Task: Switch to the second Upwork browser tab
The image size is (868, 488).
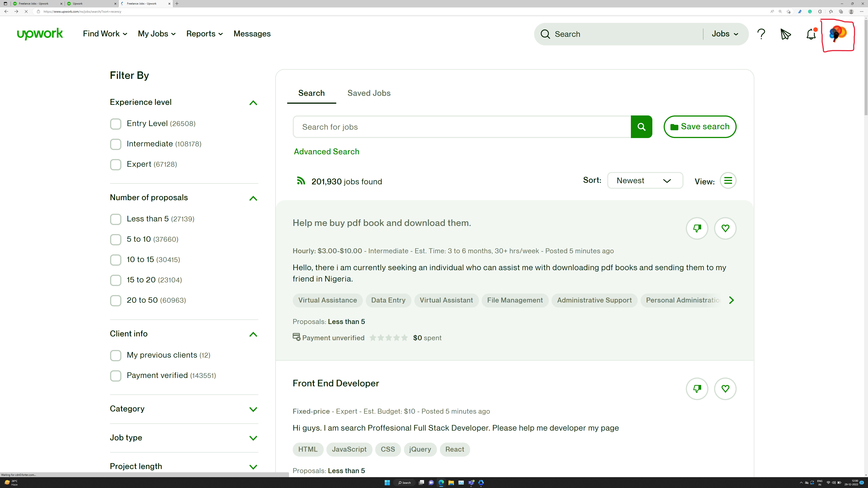Action: pos(91,3)
